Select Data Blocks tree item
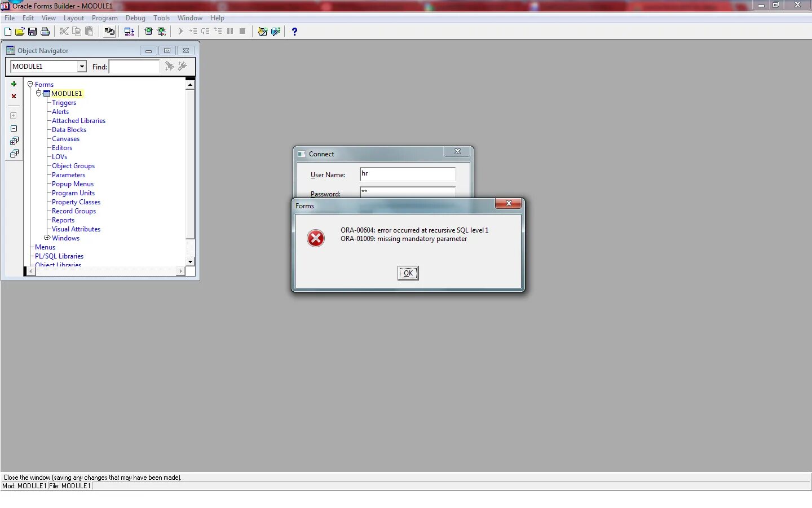The image size is (812, 508). coord(69,130)
